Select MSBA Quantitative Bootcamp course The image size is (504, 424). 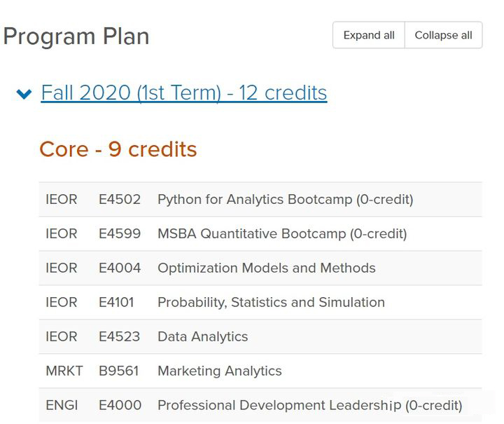(x=282, y=234)
